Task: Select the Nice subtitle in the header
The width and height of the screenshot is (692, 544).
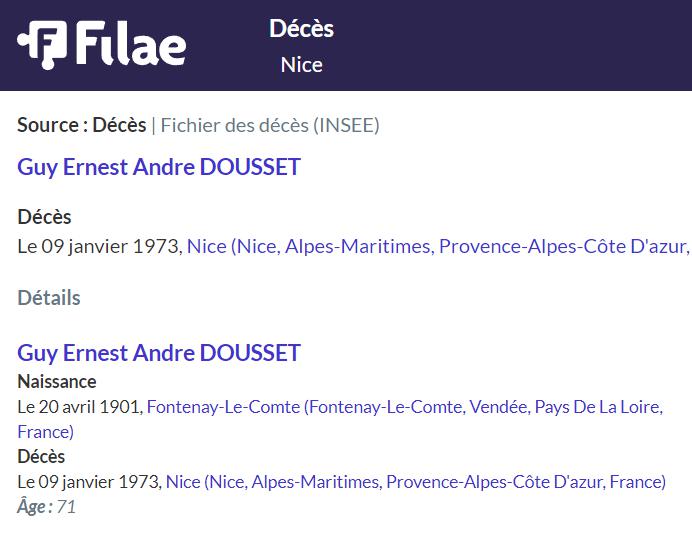Action: point(301,65)
